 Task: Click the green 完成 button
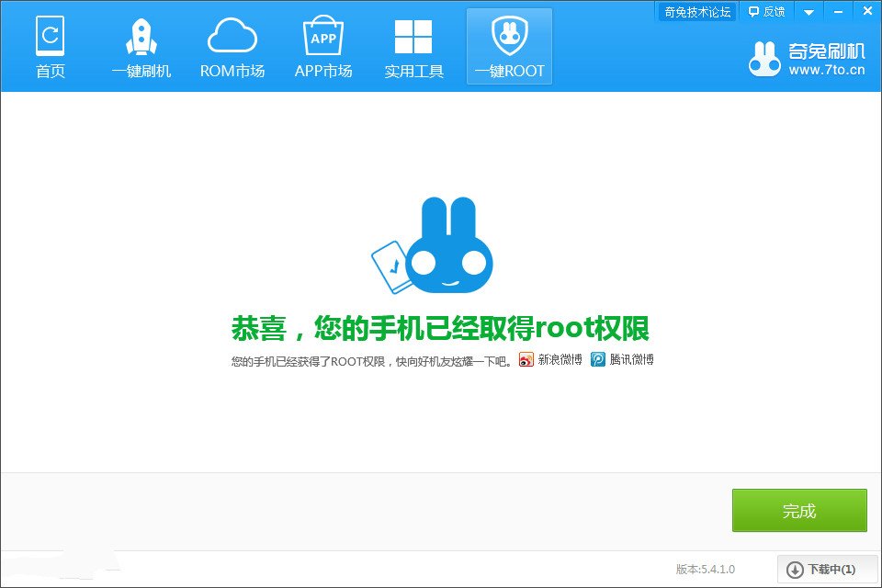(x=799, y=511)
